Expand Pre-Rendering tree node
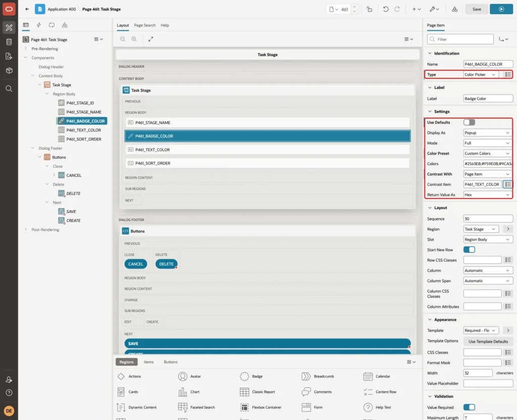 pos(25,48)
